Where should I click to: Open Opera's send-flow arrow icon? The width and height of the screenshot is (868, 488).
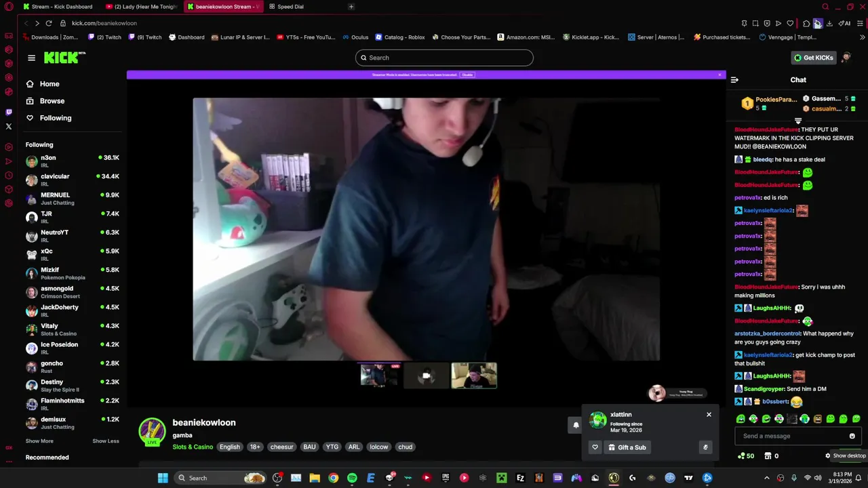(x=778, y=23)
